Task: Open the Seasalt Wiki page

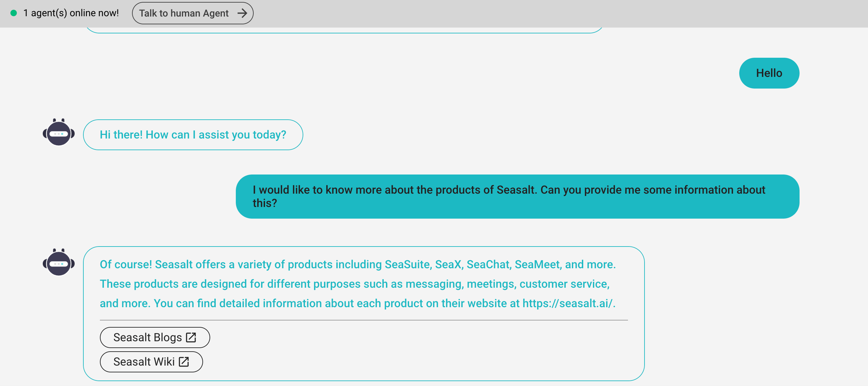Action: pos(151,361)
